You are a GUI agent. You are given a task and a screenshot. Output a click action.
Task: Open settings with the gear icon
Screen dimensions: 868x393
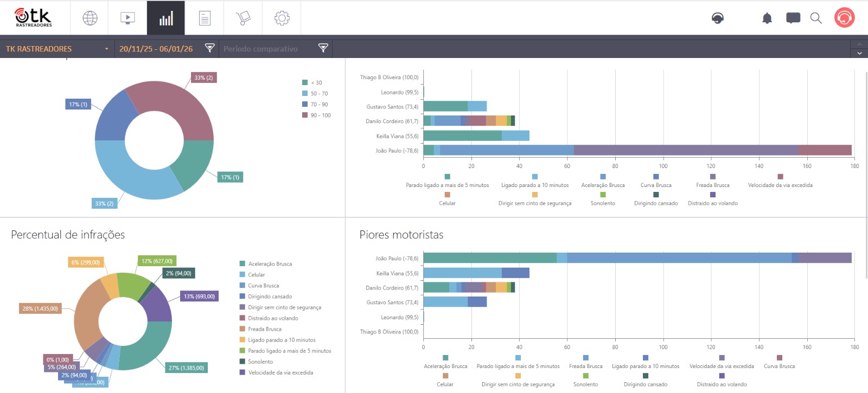282,18
